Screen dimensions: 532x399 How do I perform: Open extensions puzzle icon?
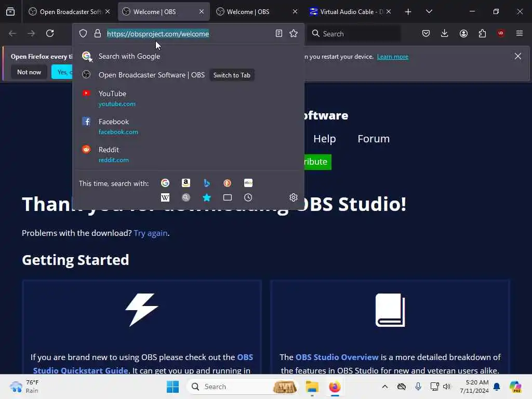pos(482,33)
